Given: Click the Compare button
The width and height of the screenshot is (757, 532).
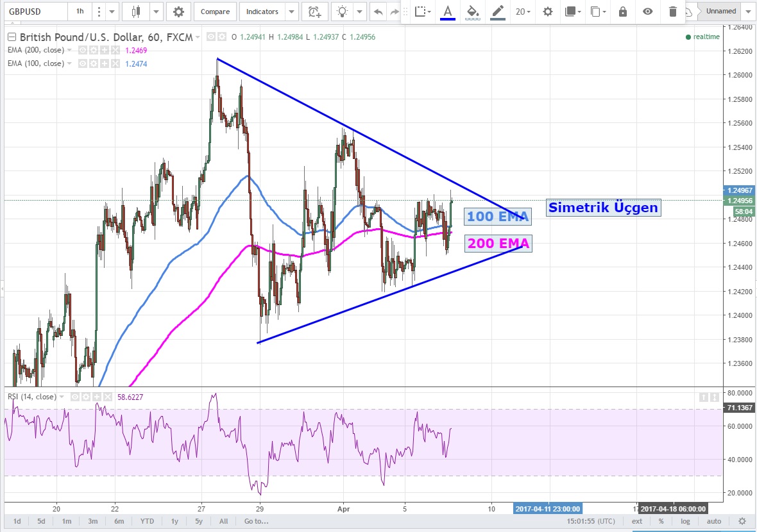Looking at the screenshot, I should (x=216, y=12).
